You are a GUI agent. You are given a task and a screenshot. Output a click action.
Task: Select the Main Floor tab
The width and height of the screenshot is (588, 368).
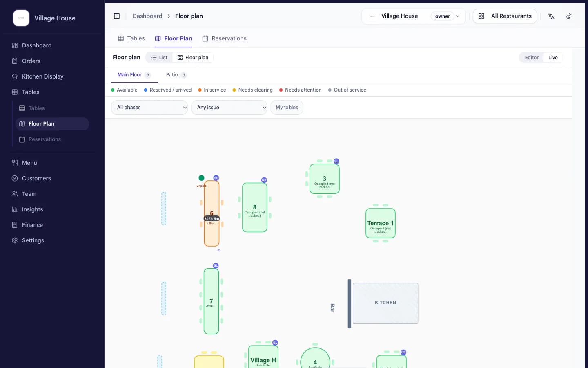coord(134,75)
